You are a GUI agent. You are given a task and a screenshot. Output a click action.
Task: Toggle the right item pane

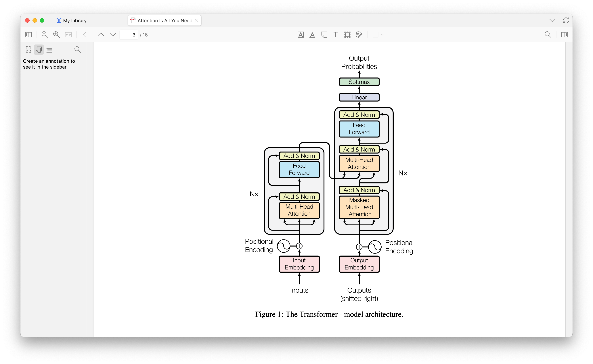click(564, 35)
